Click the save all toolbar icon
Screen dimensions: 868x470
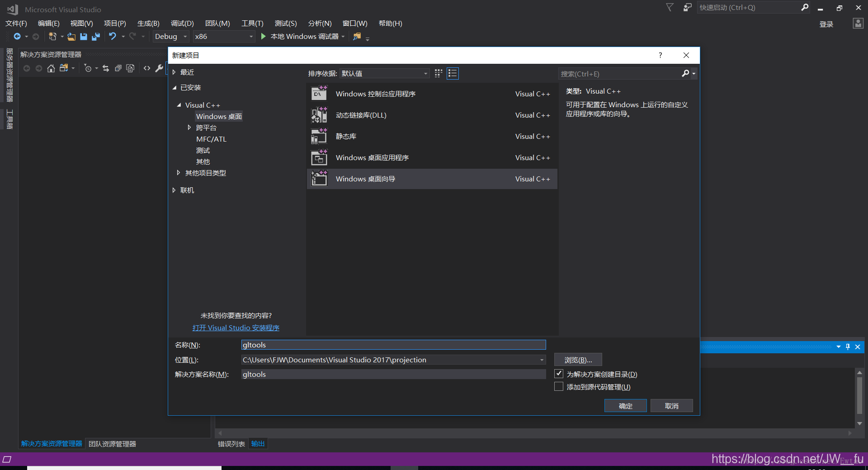[96, 37]
